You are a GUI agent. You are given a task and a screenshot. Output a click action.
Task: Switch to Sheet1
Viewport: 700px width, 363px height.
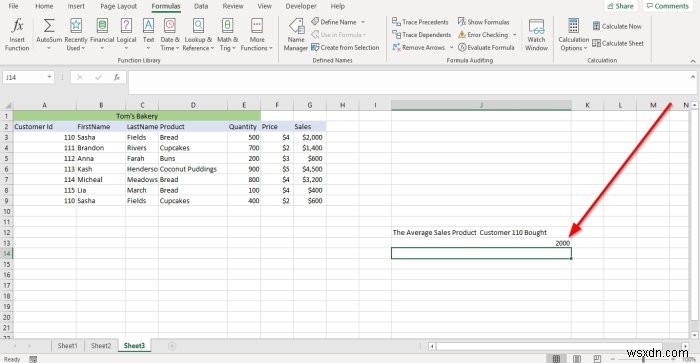(x=67, y=346)
